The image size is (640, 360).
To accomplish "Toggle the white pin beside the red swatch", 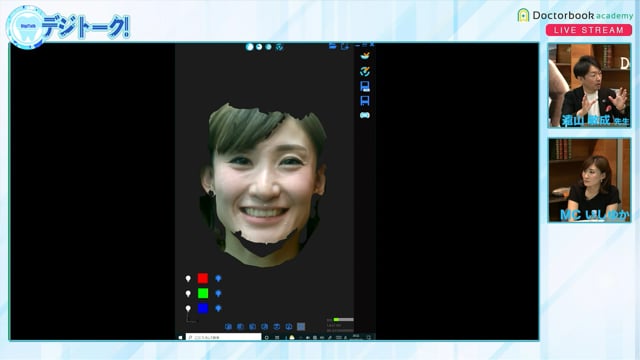I will coord(188,279).
